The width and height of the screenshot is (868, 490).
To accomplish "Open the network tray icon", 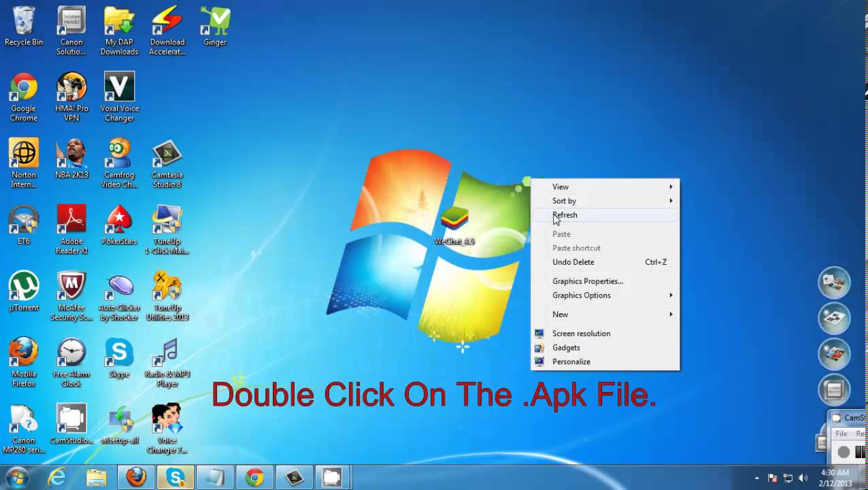I will coord(788,478).
